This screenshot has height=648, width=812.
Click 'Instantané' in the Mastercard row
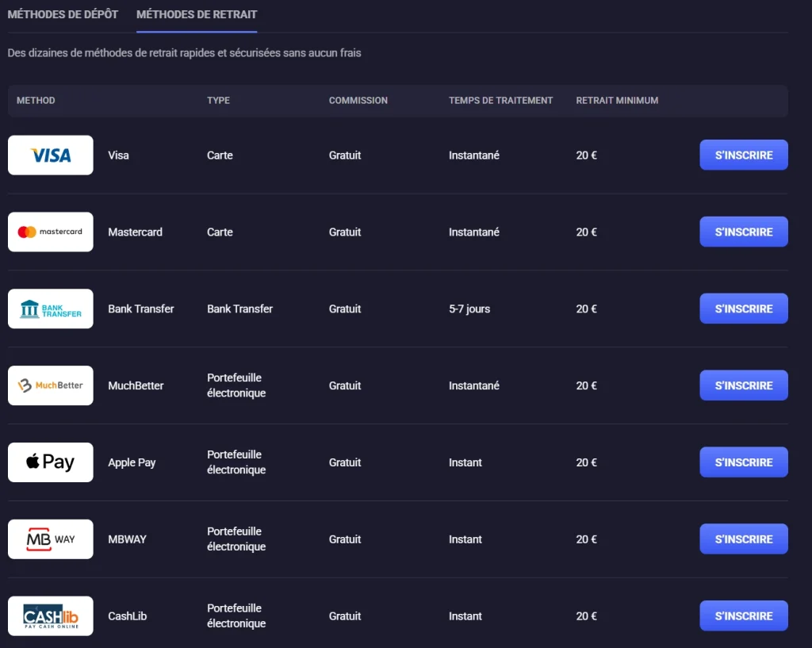click(x=474, y=232)
